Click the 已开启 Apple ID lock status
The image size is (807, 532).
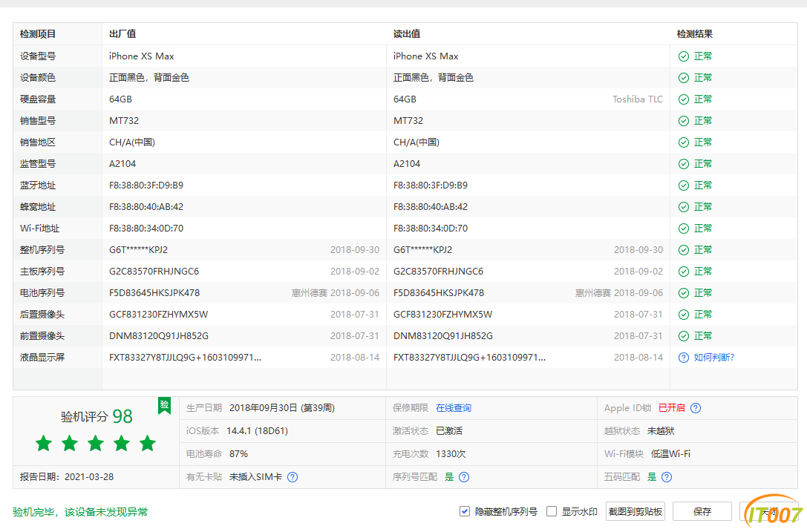[x=672, y=408]
